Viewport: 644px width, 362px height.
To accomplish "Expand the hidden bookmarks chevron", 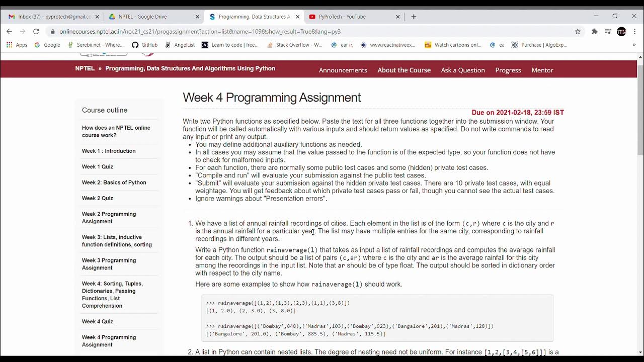I will [634, 45].
